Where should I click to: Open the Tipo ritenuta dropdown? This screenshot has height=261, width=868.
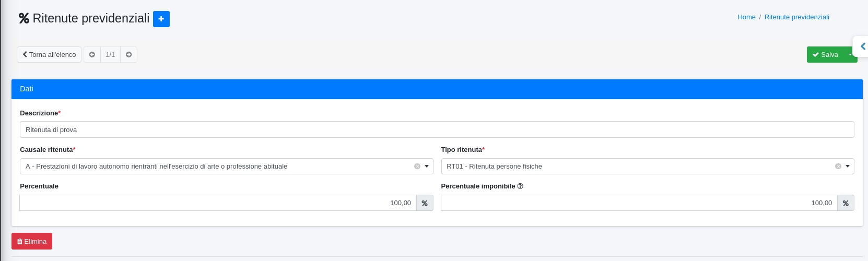[x=848, y=167]
